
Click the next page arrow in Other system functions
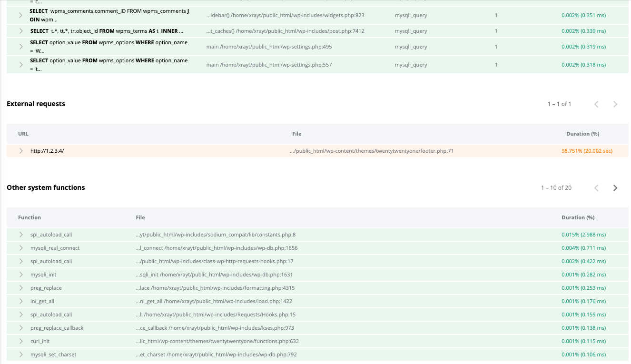coord(615,187)
